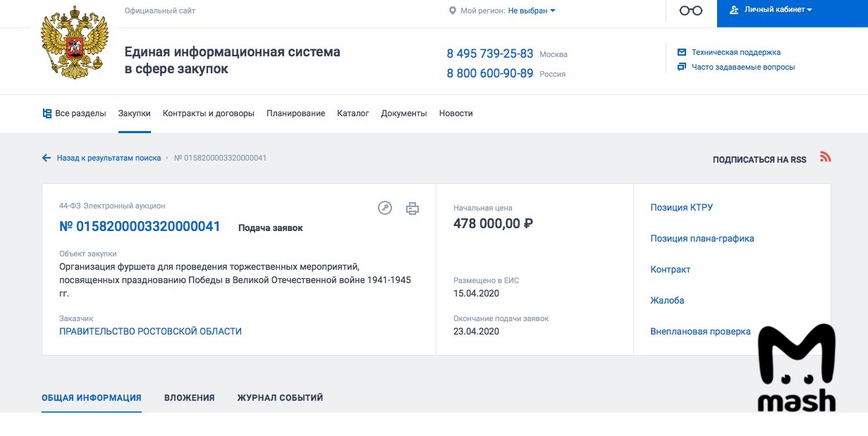
Task: Open the 'Все разделы' sections menu
Action: pos(74,113)
